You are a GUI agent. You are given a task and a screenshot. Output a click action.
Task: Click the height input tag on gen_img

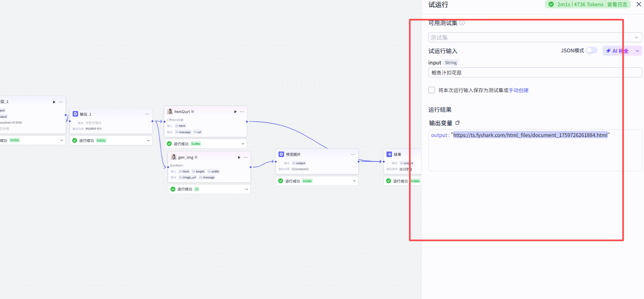[199, 172]
